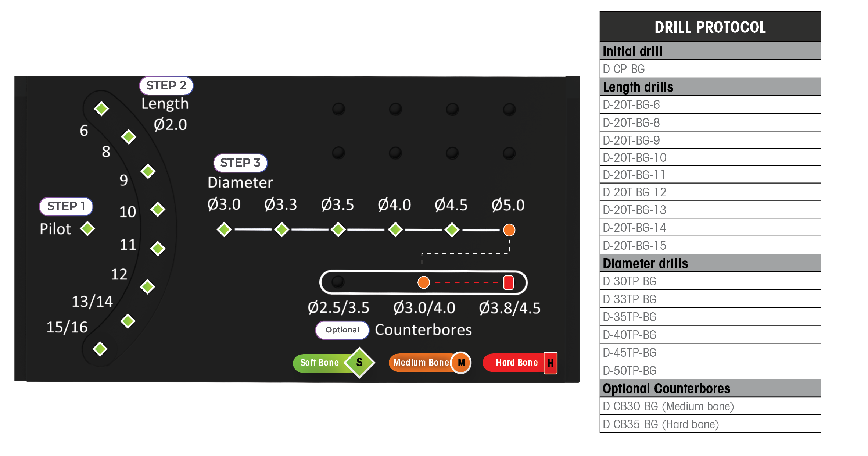Select the D-20T-BG-6 row
Screen dimensions: 868x456
coord(710,104)
